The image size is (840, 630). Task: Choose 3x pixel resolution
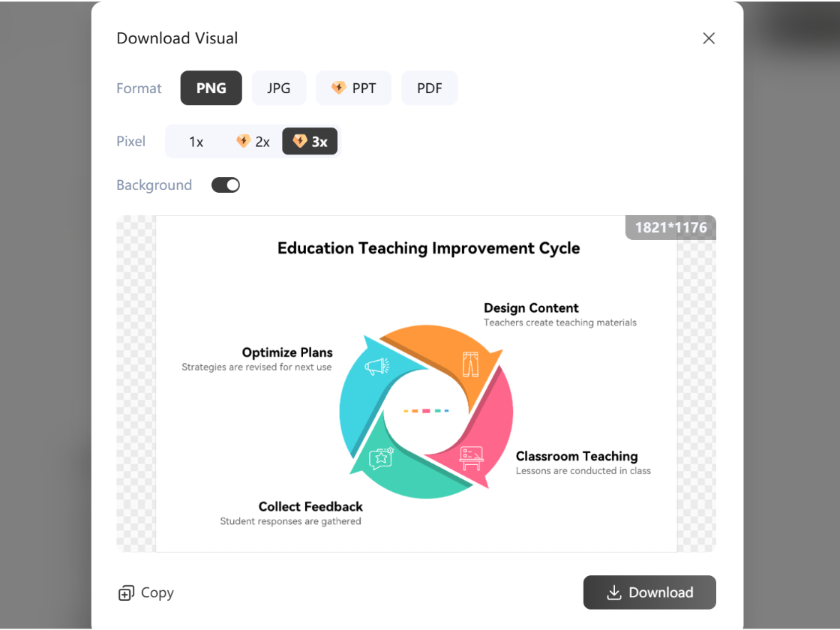coord(310,141)
